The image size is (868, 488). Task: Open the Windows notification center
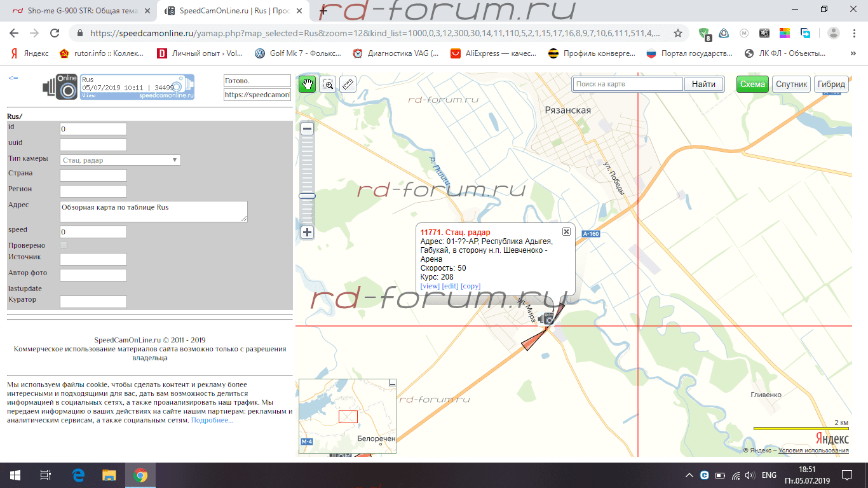pos(846,475)
